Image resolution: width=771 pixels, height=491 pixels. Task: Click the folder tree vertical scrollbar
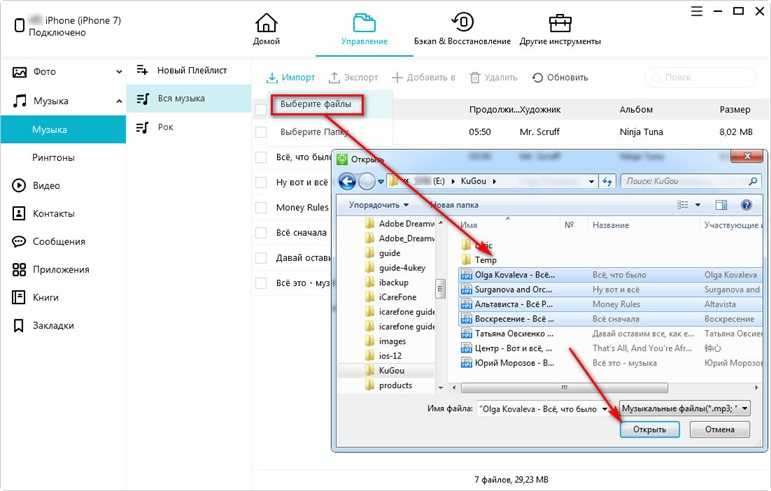[440, 289]
